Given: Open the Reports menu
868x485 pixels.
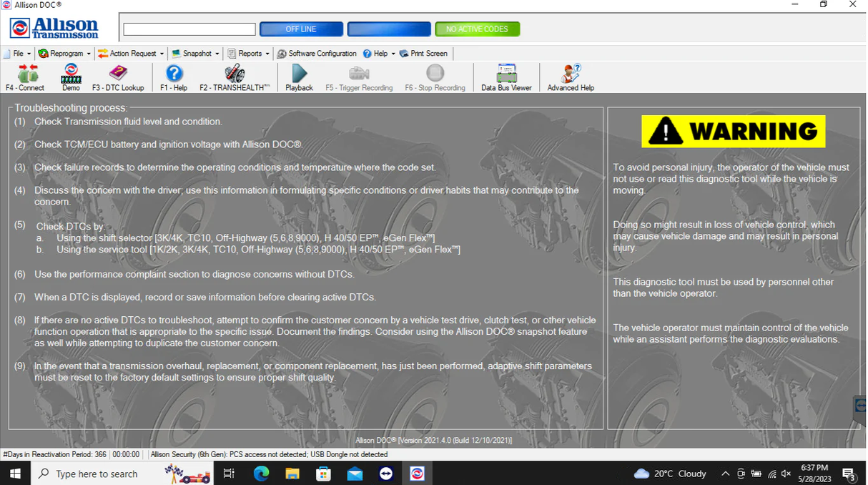Looking at the screenshot, I should tap(249, 54).
